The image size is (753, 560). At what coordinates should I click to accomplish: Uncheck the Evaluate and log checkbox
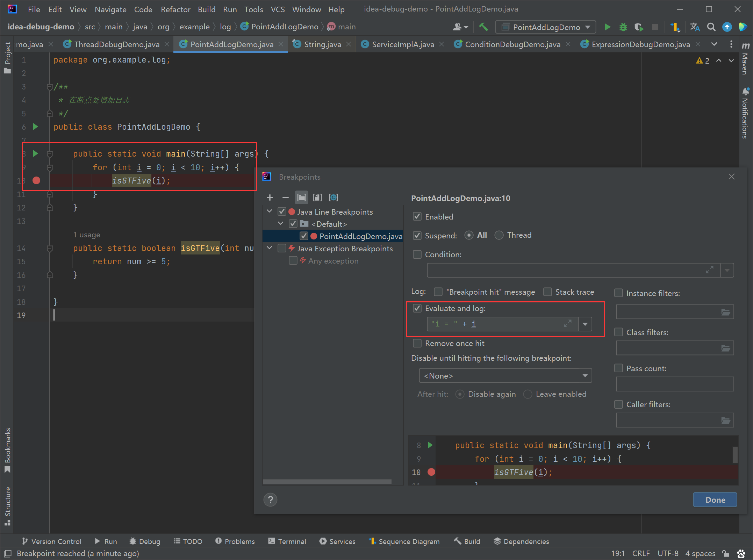tap(417, 308)
